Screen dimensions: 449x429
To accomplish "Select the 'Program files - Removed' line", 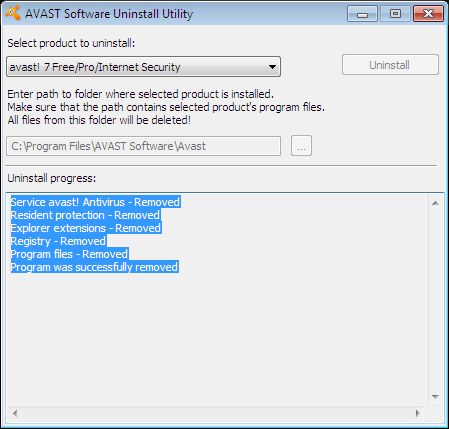I will pos(69,254).
